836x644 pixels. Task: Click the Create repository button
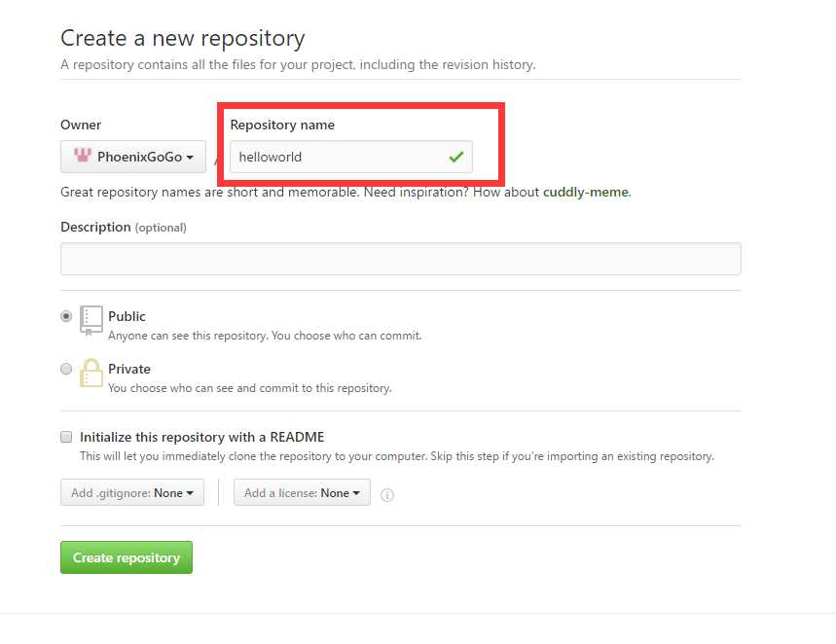tap(127, 557)
